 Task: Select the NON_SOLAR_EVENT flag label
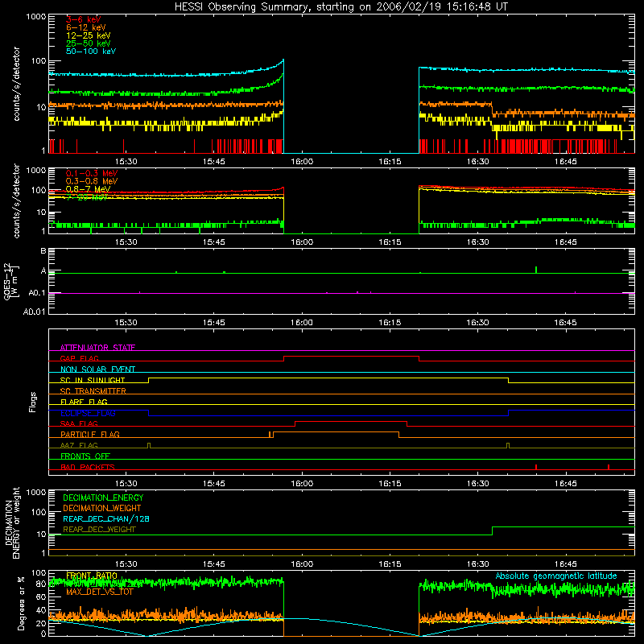(x=97, y=369)
